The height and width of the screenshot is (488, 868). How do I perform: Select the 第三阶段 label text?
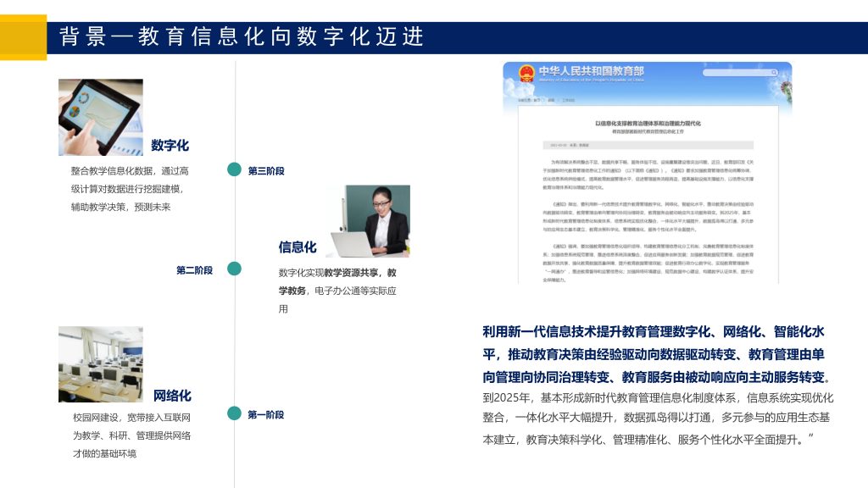coord(266,171)
